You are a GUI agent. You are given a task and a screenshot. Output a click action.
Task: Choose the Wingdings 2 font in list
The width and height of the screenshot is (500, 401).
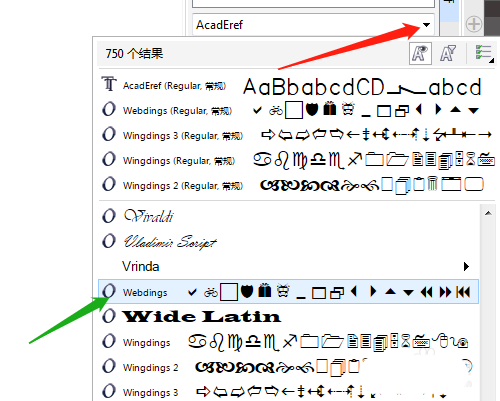(x=289, y=367)
